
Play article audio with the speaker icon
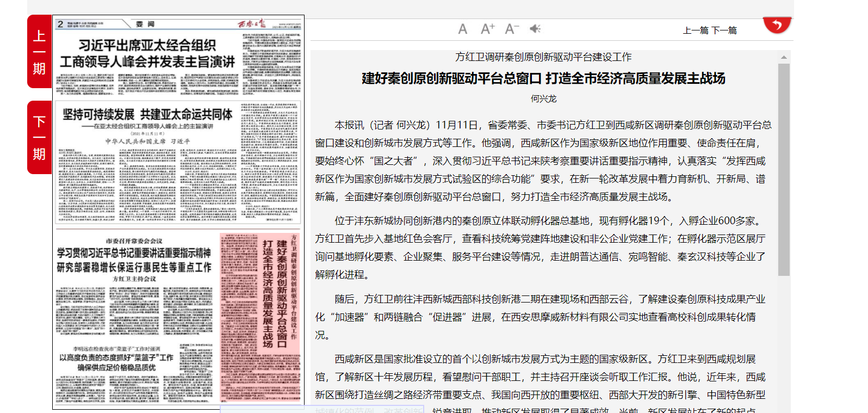[x=535, y=29]
